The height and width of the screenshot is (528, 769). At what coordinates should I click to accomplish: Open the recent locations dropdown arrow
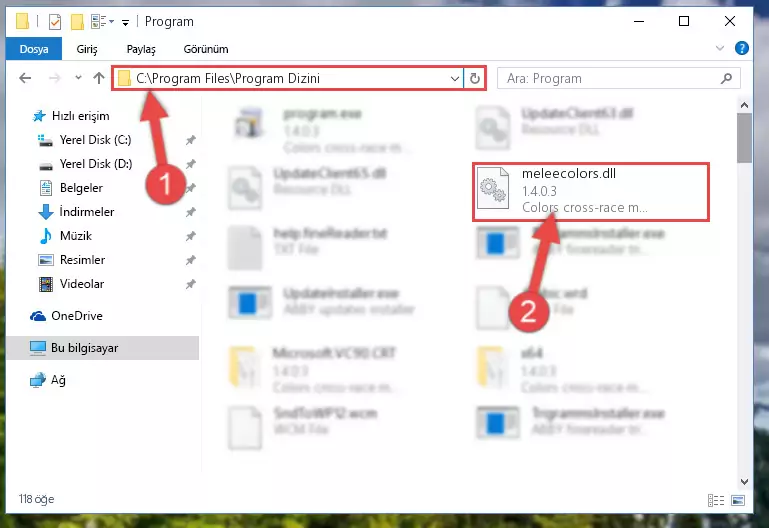pos(78,77)
